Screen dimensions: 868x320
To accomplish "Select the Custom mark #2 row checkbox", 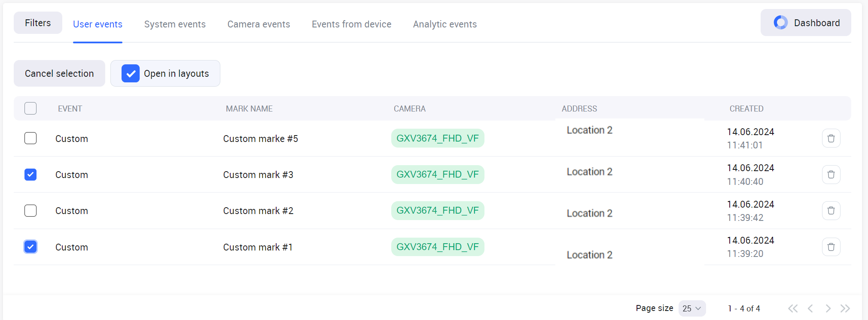I will [x=30, y=211].
